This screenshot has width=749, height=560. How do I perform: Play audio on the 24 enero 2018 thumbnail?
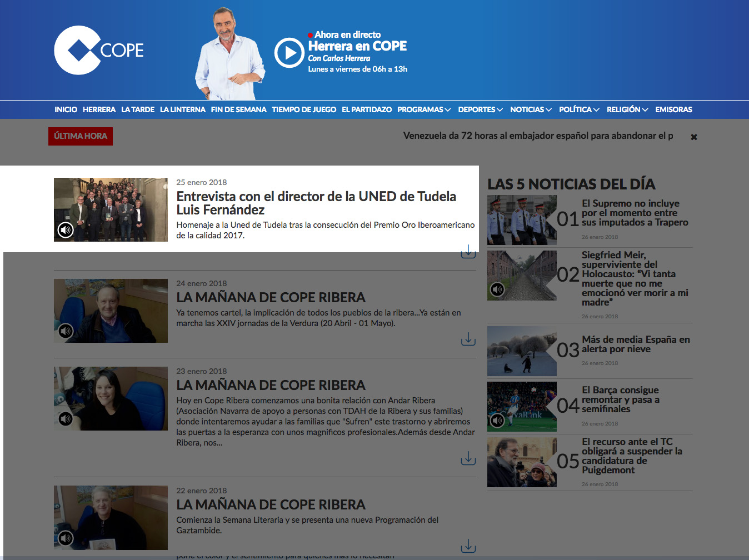(x=66, y=331)
